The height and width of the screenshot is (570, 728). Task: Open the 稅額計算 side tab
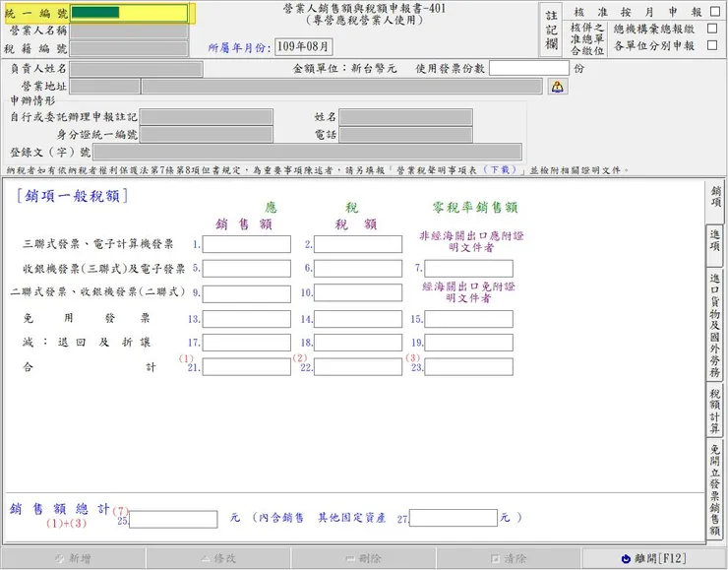click(x=715, y=411)
